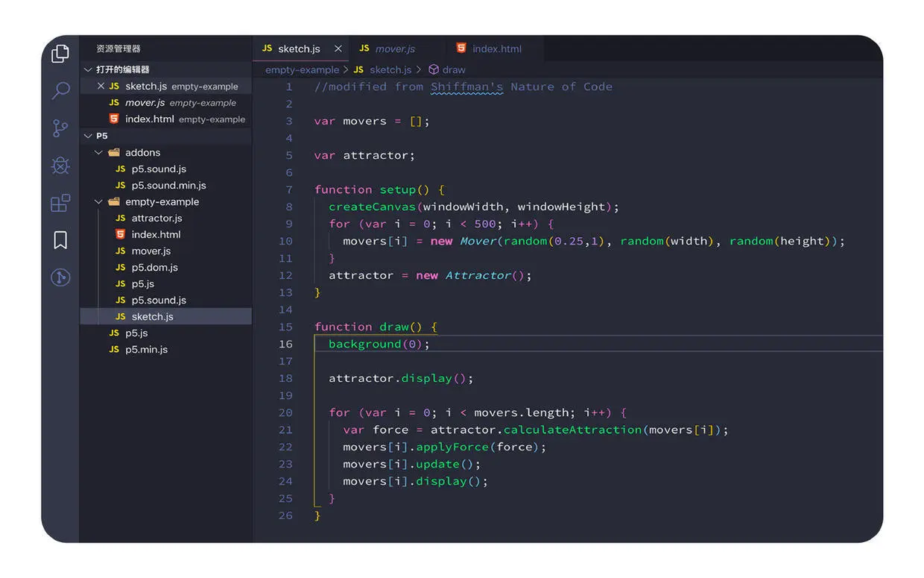Click "background" on line 16
The image size is (924, 578).
(x=365, y=344)
